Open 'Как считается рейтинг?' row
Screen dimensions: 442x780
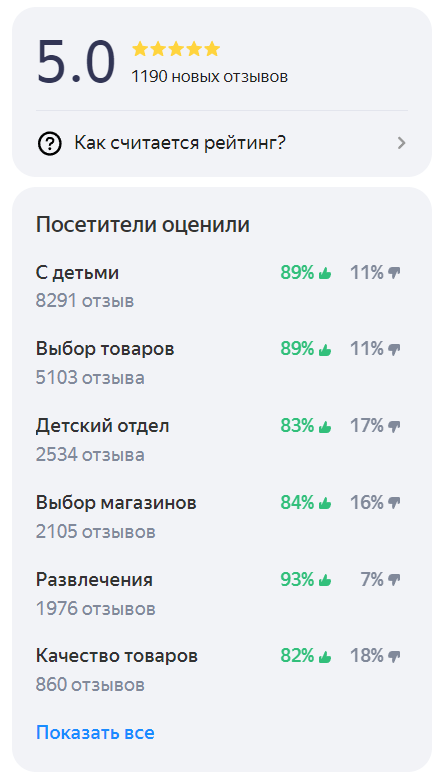point(222,144)
